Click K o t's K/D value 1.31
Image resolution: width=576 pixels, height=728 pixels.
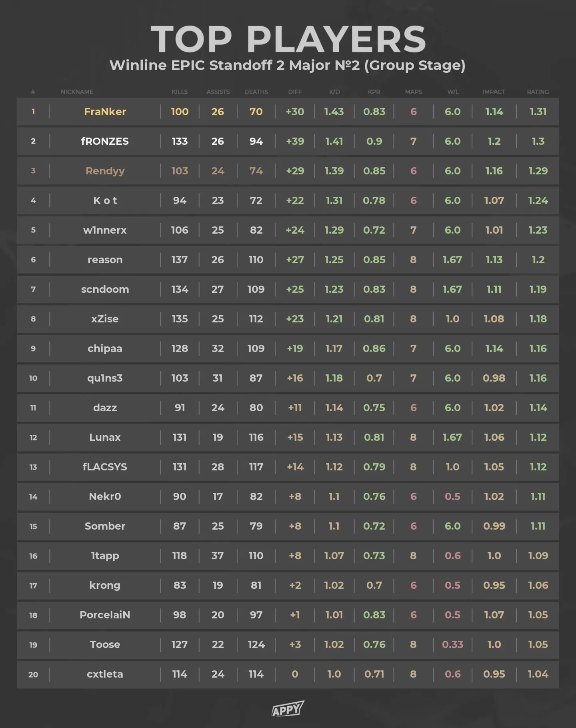[x=334, y=200]
